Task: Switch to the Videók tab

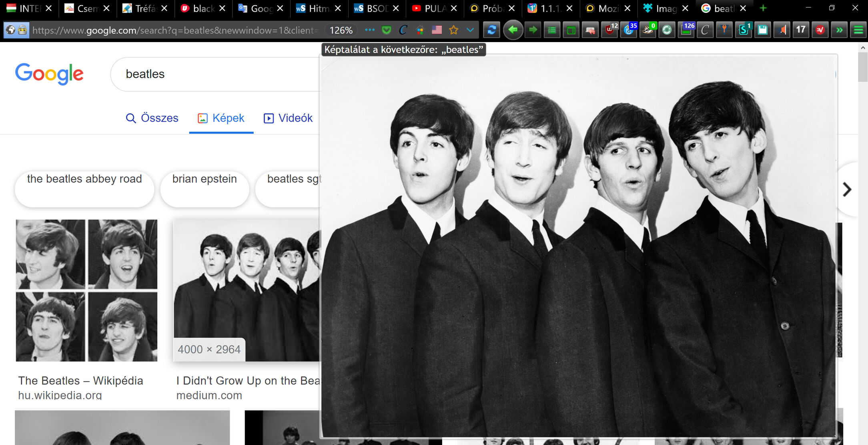Action: coord(288,118)
